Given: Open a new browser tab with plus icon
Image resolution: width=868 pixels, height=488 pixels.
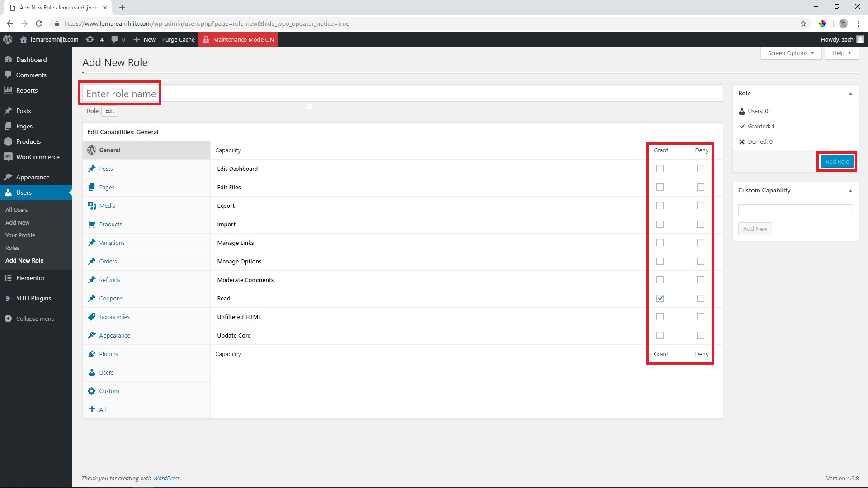Looking at the screenshot, I should click(122, 8).
